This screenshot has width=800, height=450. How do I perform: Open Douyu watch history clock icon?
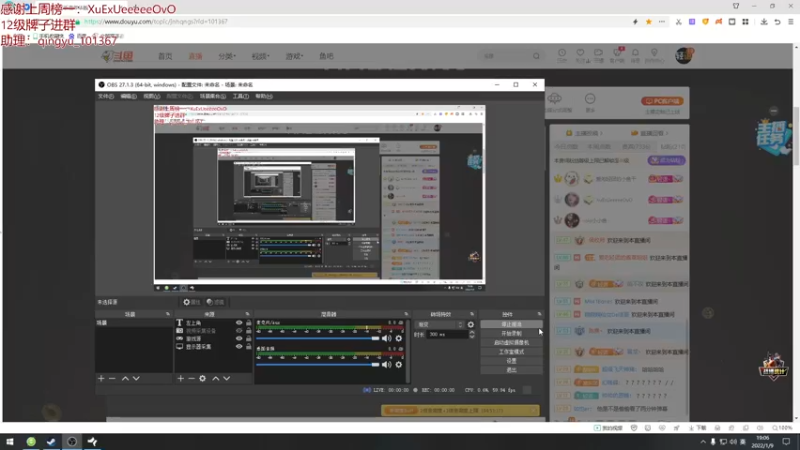[x=562, y=55]
